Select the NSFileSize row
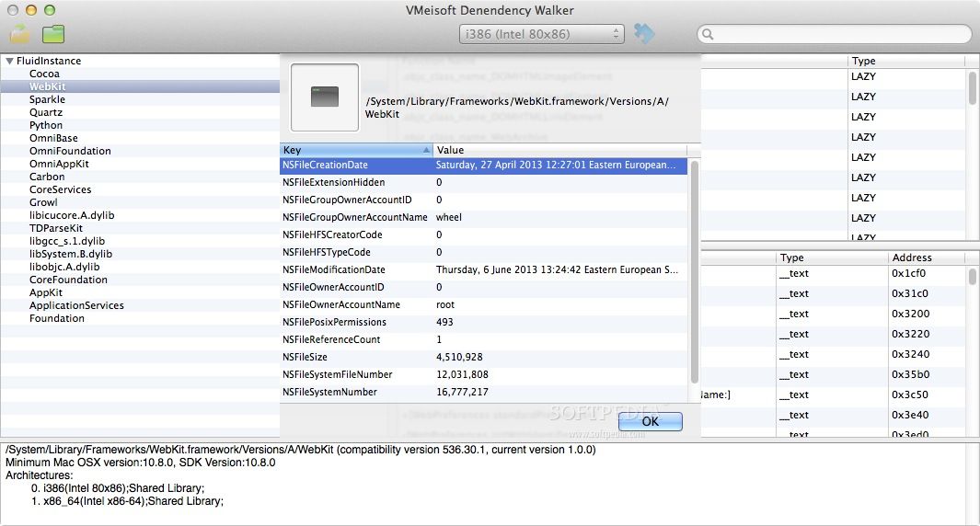Image resolution: width=980 pixels, height=526 pixels. (x=484, y=358)
